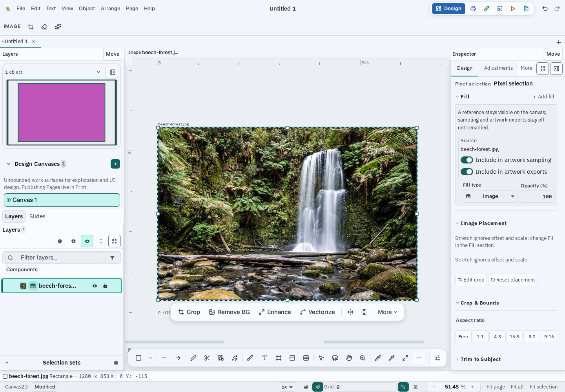This screenshot has height=392, width=565.
Task: Toggle the checkbox beside beech-forest.jpg status
Action: (x=5, y=376)
